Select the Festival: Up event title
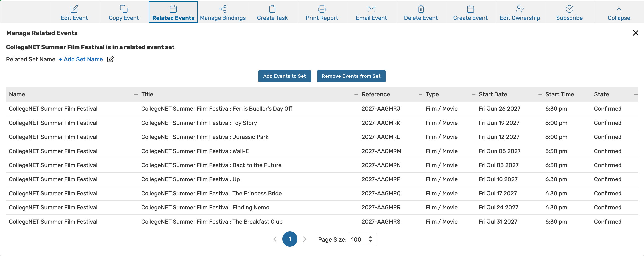Image resolution: width=644 pixels, height=256 pixels. point(191,179)
